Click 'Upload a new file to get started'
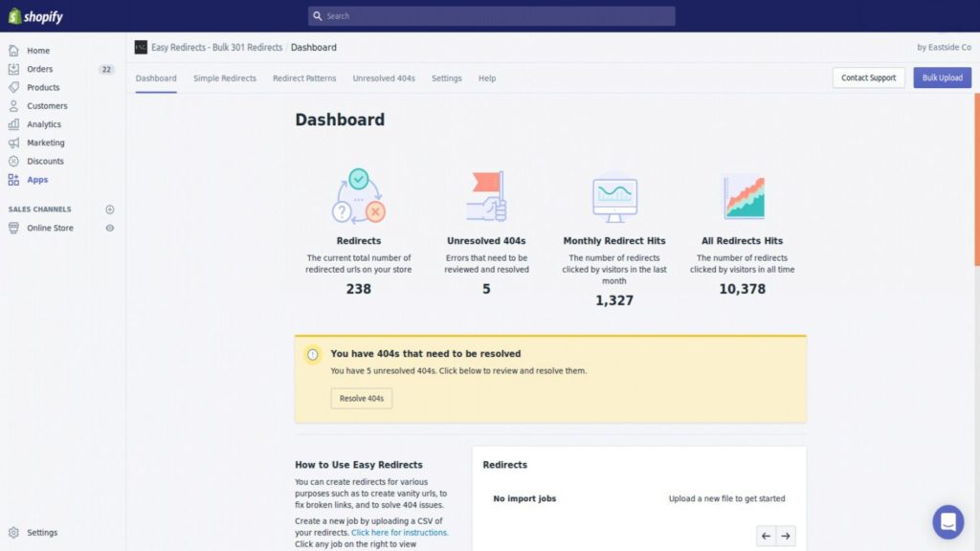The image size is (980, 551). (x=727, y=498)
